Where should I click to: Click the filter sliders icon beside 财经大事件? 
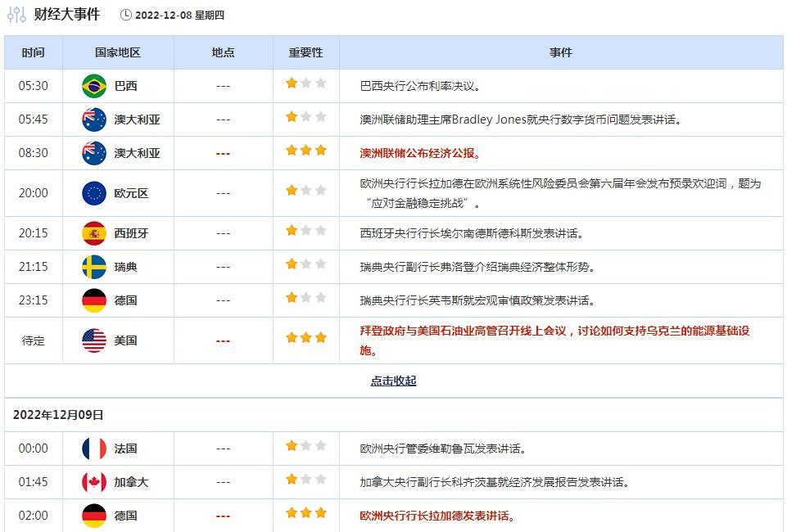(x=16, y=15)
